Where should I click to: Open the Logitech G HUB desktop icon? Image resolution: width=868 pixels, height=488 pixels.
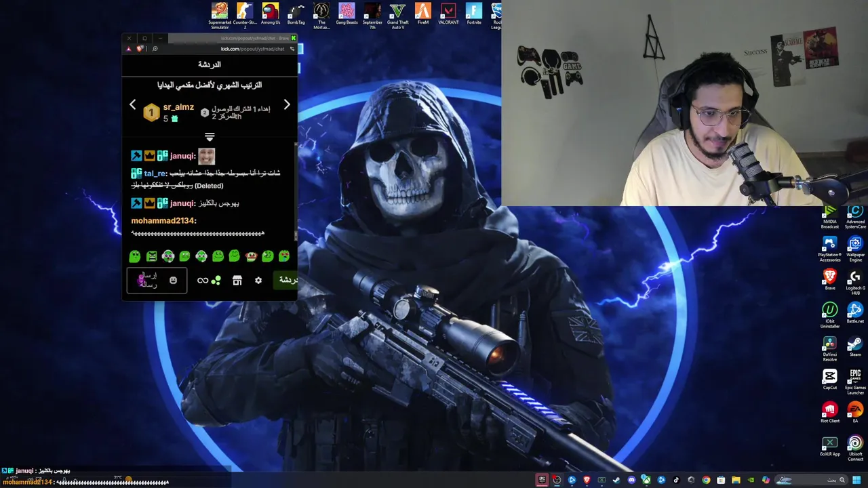click(855, 283)
